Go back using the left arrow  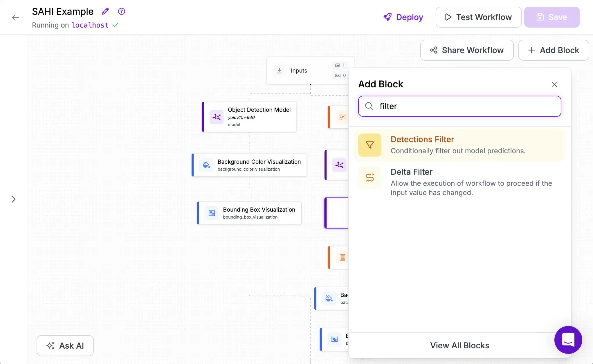point(16,17)
